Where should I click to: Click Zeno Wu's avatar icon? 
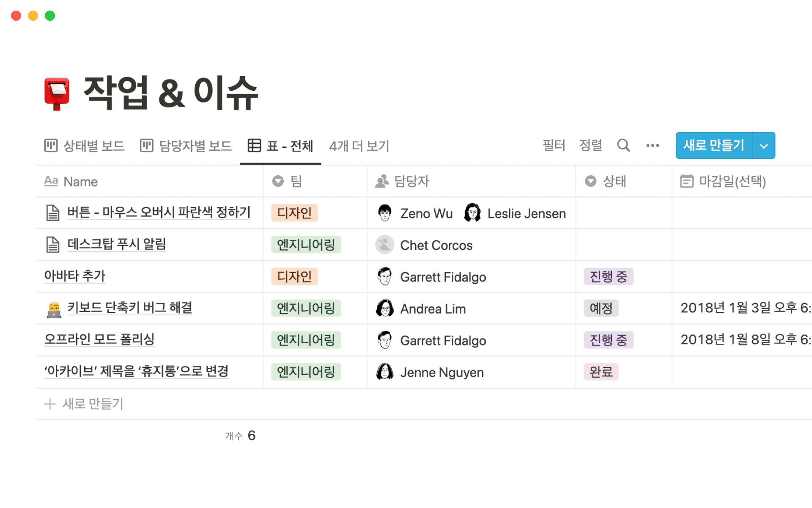[x=384, y=213]
